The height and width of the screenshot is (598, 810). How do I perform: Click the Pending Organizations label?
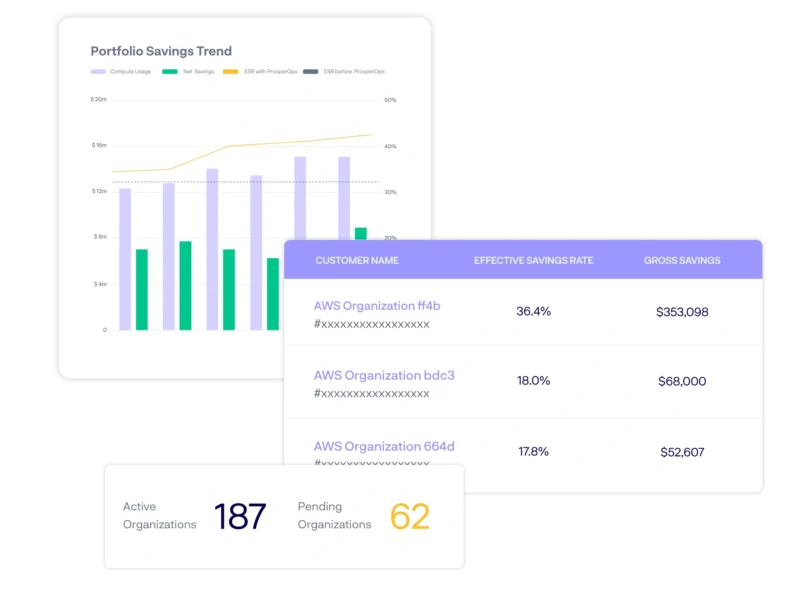(334, 515)
